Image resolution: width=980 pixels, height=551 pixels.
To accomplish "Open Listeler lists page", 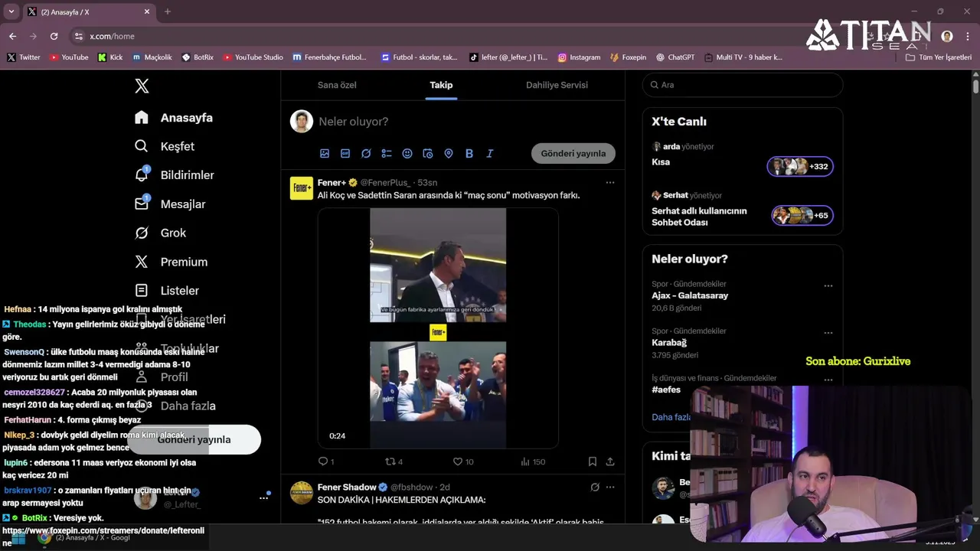I will (x=167, y=291).
